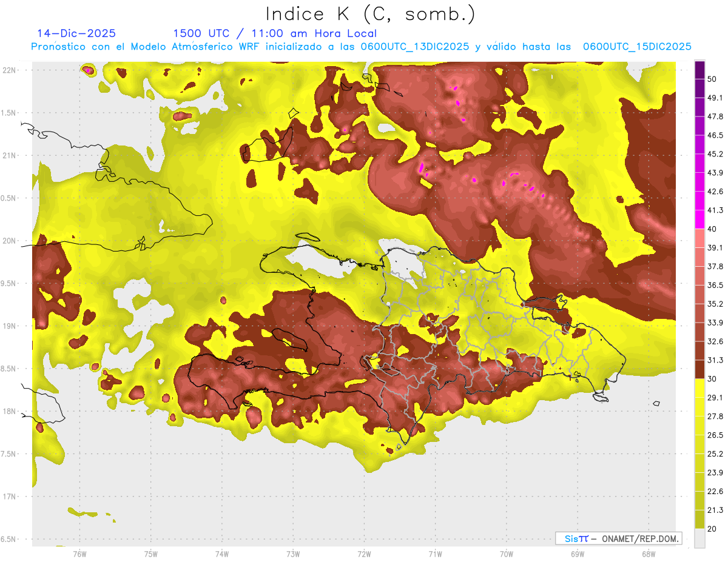Click the "18N" latitude label
This screenshot has height=562, width=728.
[10, 411]
